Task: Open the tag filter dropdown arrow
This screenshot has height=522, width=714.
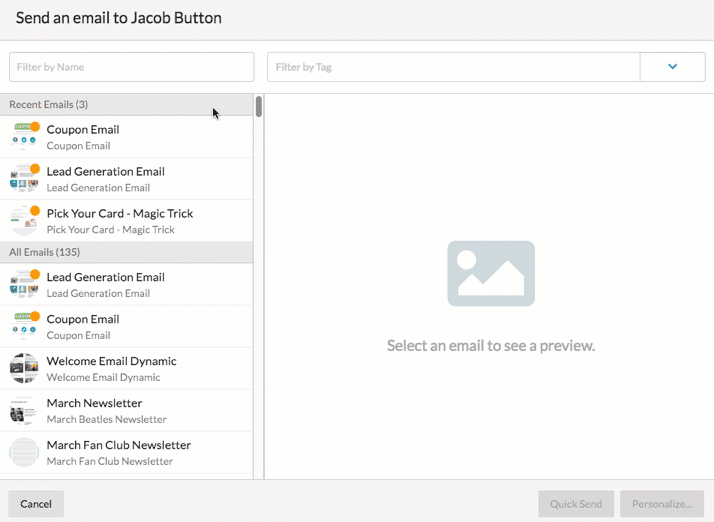Action: tap(672, 67)
